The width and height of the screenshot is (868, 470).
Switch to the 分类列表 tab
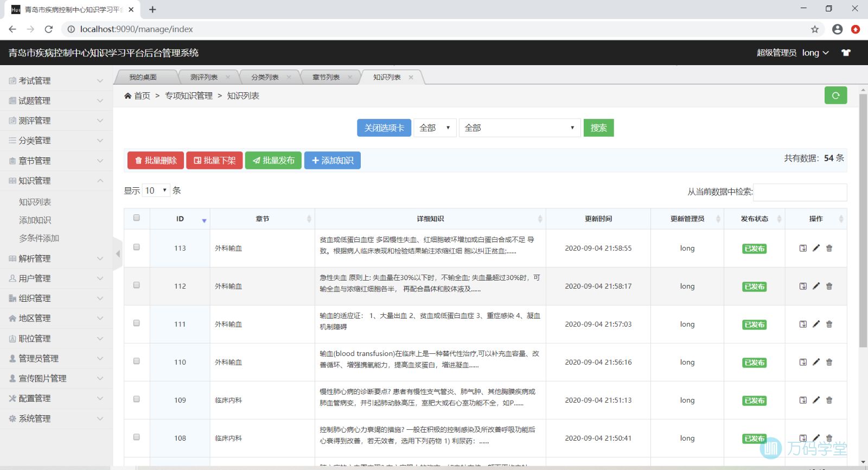click(265, 77)
